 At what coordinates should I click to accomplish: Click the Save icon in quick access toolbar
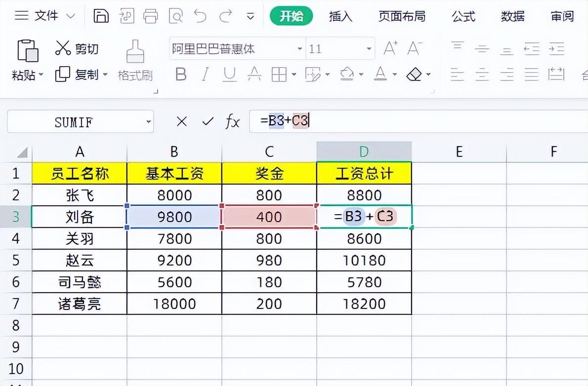point(101,16)
